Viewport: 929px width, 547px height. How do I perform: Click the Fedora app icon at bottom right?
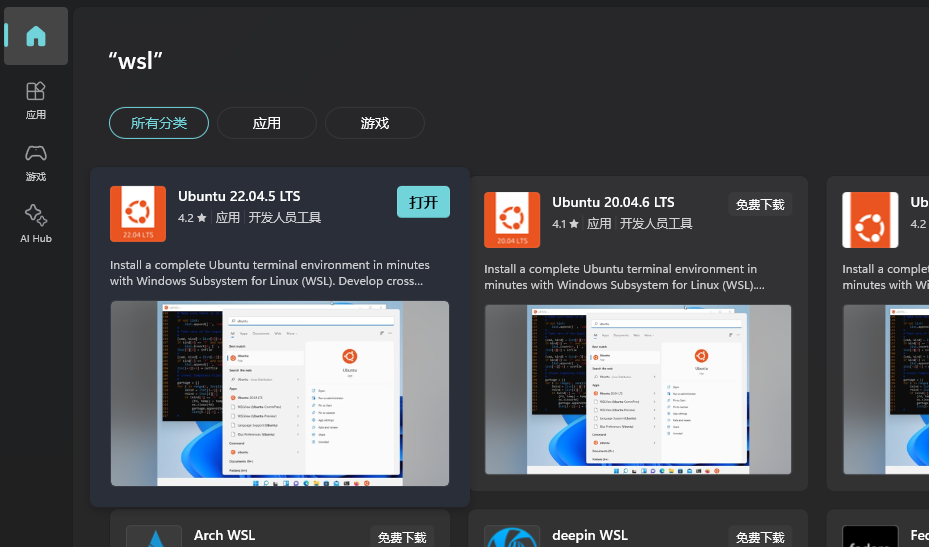tap(870, 536)
